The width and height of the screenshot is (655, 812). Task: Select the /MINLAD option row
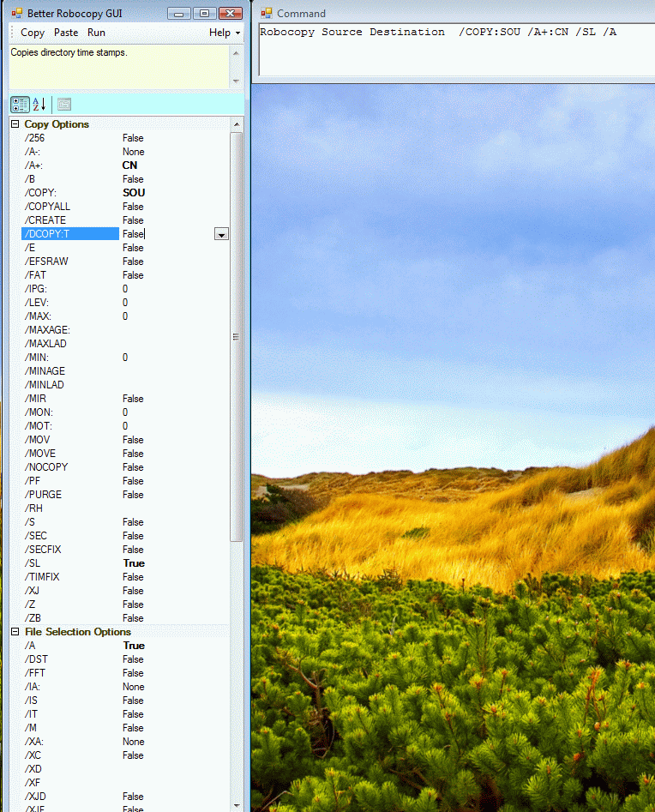tap(126, 385)
